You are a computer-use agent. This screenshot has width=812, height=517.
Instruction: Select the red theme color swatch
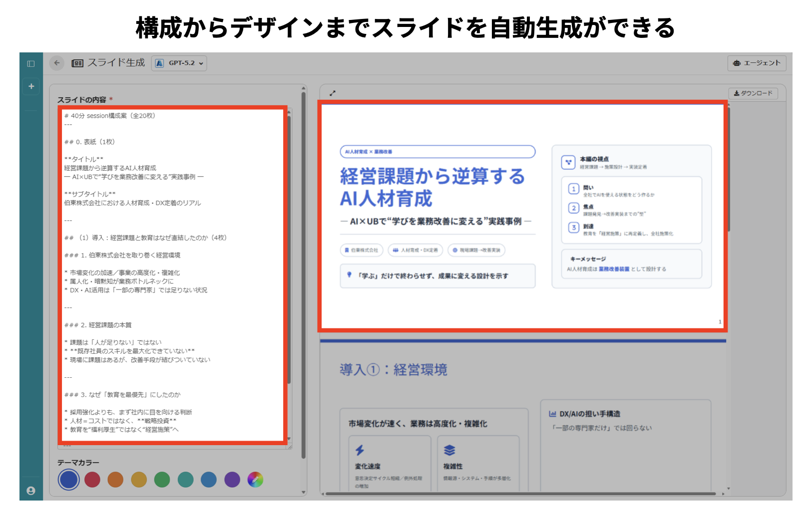92,480
